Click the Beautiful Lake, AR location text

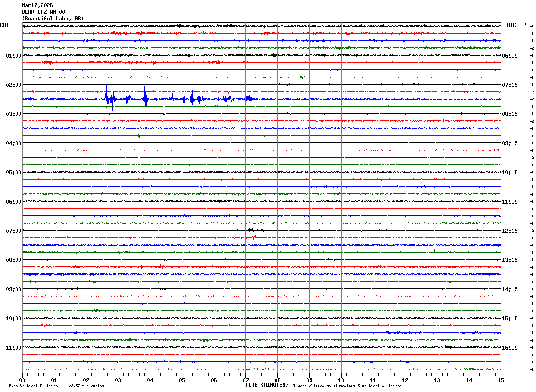53,19
